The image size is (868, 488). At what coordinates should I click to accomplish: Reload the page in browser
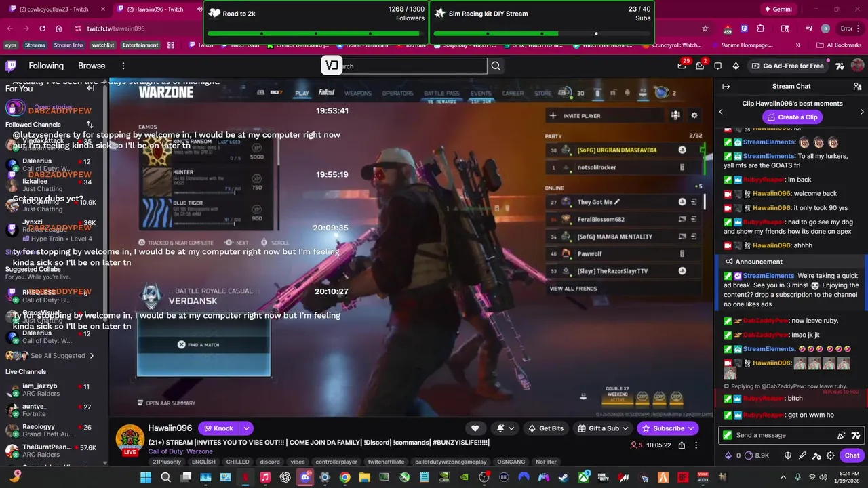[x=43, y=28]
